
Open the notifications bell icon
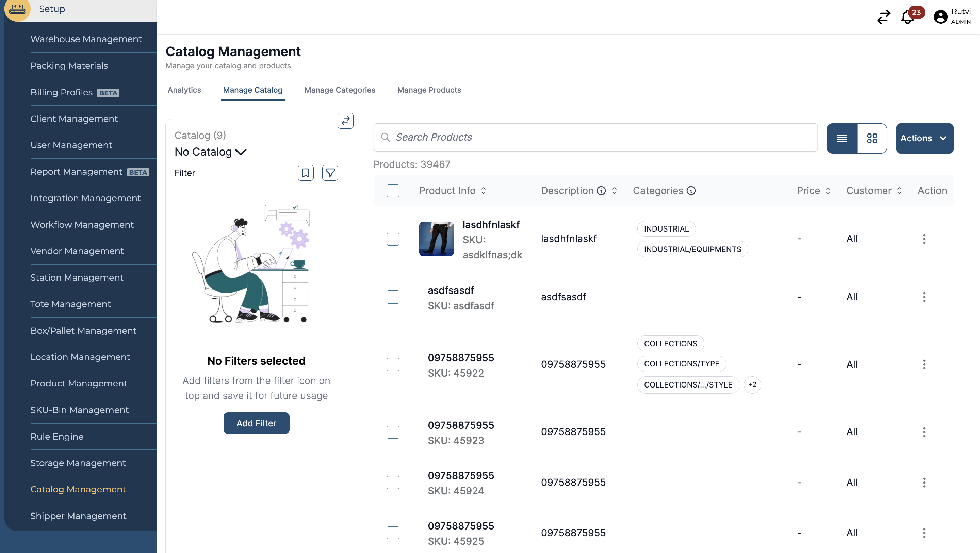tap(908, 17)
